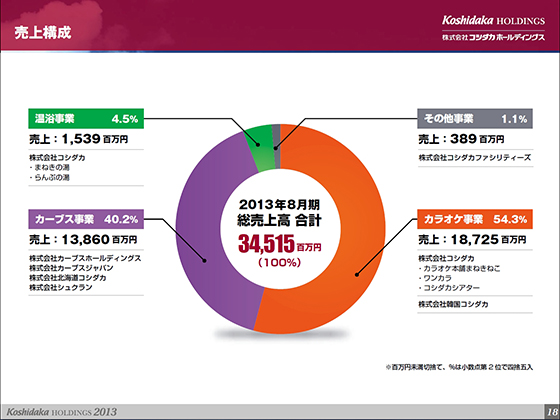Click the 売上構成 slide title
Viewport: 560px width, 420px height.
tap(43, 32)
